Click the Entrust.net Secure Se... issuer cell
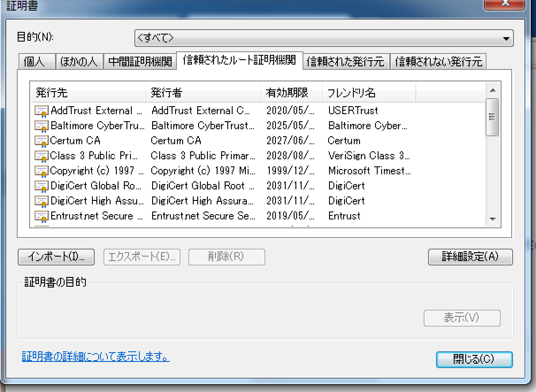Image resolution: width=536 pixels, height=392 pixels. tap(203, 216)
